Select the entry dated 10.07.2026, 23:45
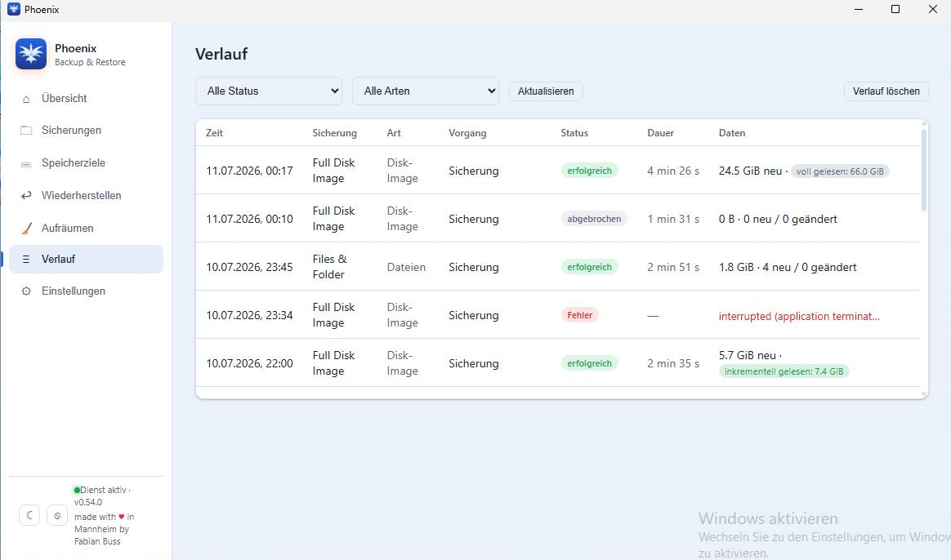 coord(558,267)
